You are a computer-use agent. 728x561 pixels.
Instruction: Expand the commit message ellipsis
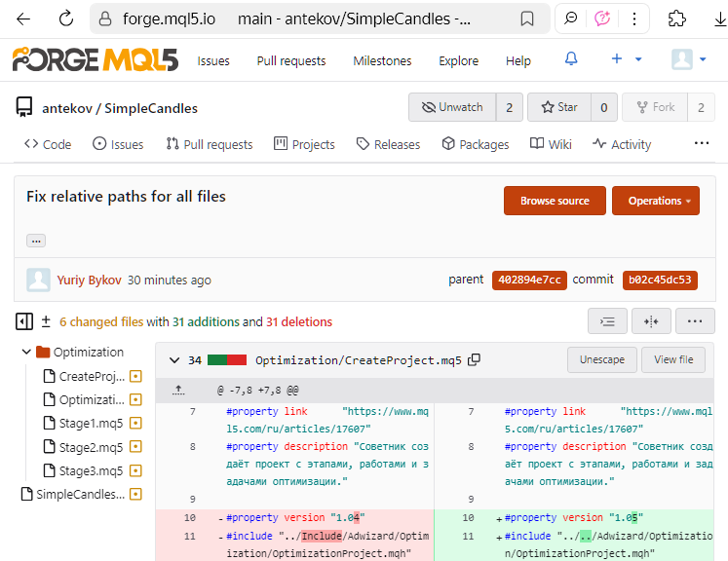click(x=36, y=241)
